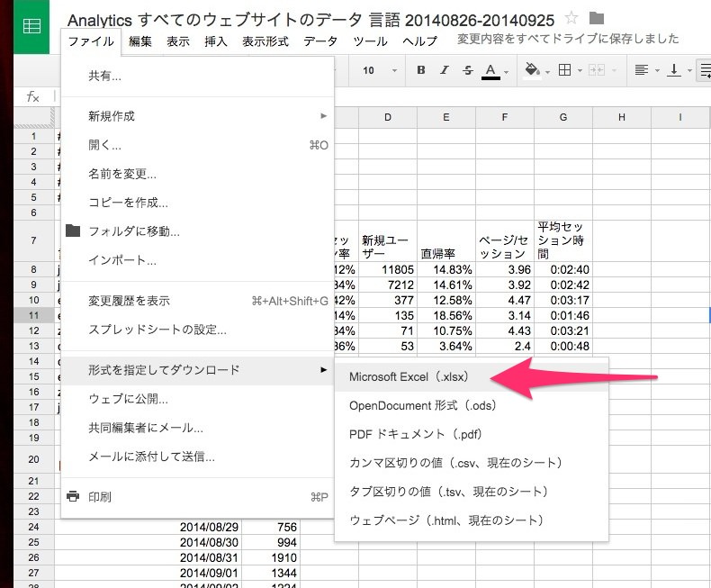Select 共有... from the File menu
Screen dimensions: 711x588
click(x=198, y=76)
